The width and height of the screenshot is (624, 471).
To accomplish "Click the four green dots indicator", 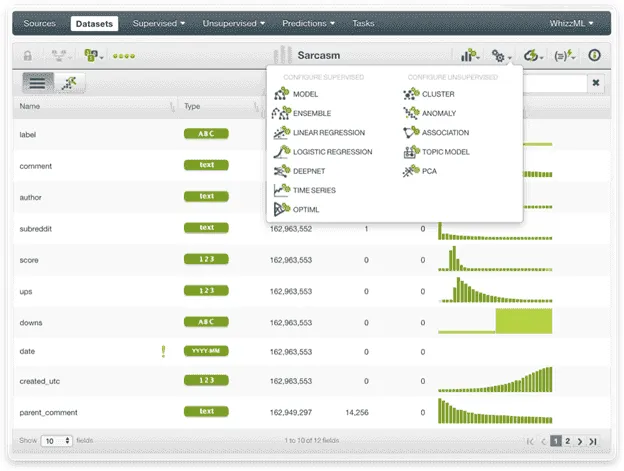I will [x=124, y=56].
